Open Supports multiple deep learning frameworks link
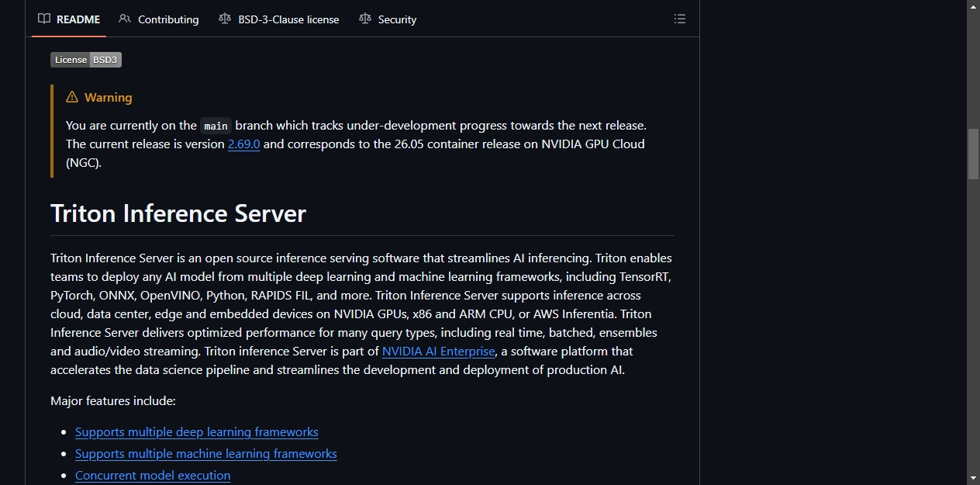Viewport: 980px width, 485px height. [197, 431]
